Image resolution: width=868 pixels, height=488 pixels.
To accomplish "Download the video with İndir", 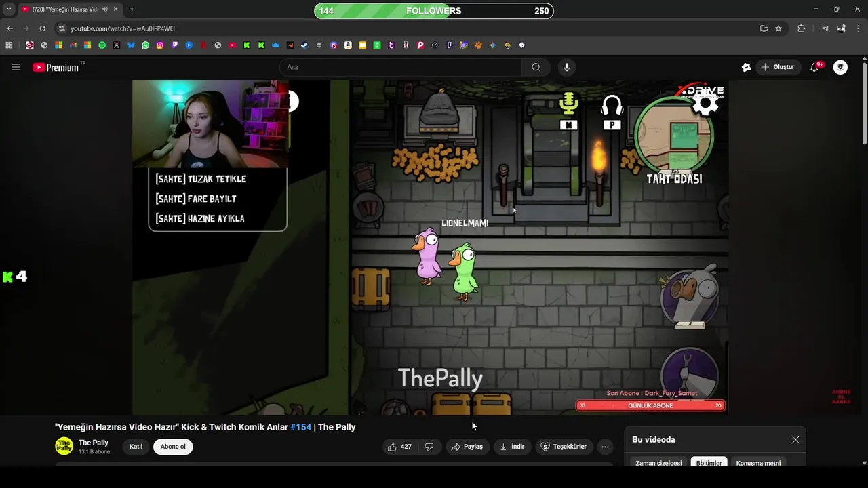I will 512,447.
